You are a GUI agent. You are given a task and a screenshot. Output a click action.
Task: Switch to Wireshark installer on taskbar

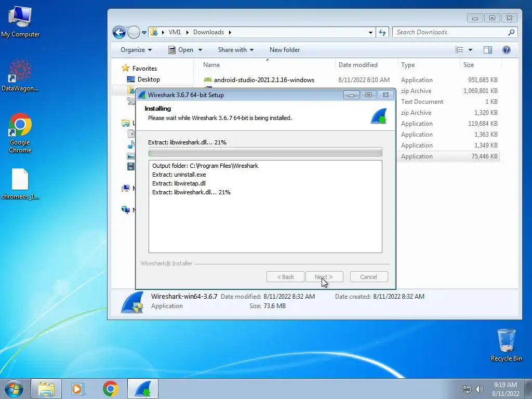(143, 389)
